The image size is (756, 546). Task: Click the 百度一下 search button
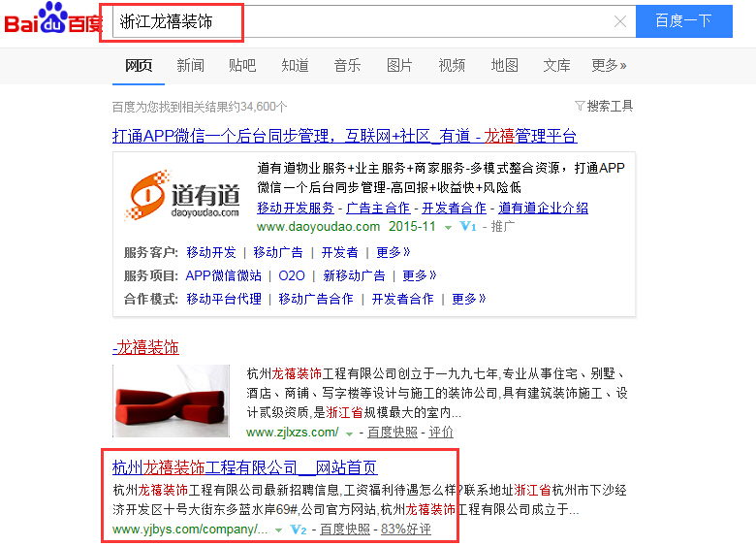[683, 21]
